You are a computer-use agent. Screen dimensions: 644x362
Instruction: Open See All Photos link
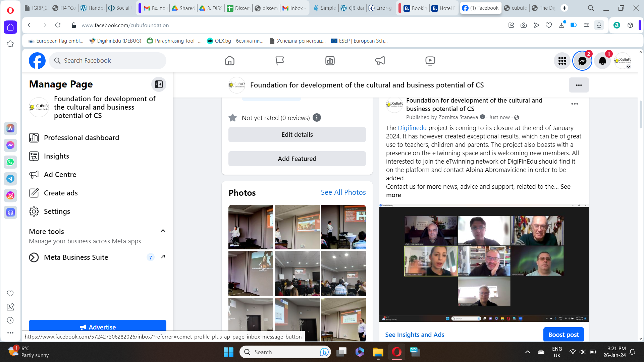click(343, 192)
